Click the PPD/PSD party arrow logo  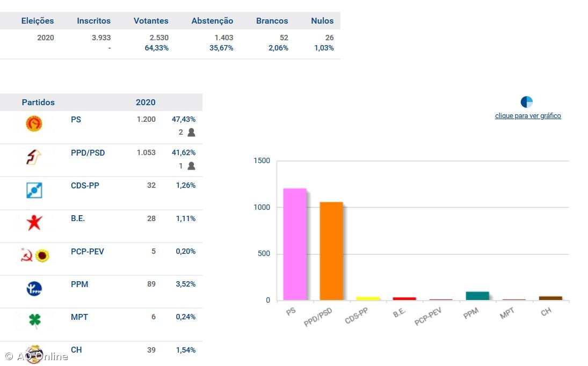(x=34, y=157)
